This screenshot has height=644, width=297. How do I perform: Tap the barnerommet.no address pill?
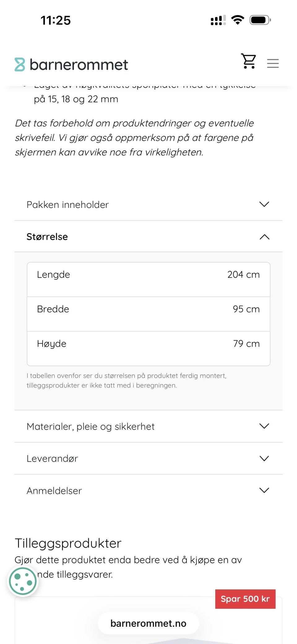click(x=148, y=623)
